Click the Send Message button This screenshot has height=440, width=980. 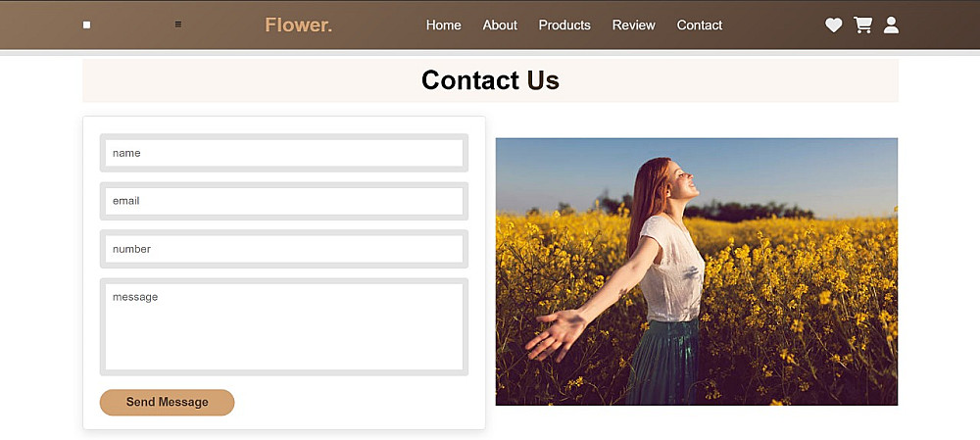167,403
